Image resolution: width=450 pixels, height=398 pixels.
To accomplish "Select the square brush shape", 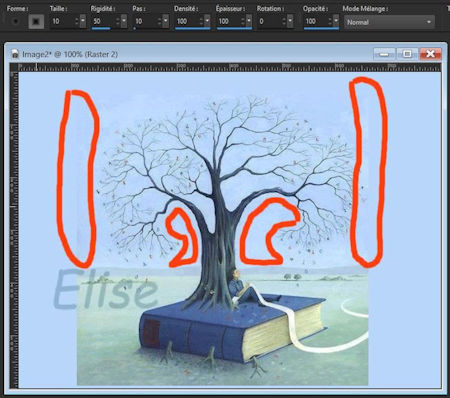I will [x=36, y=22].
